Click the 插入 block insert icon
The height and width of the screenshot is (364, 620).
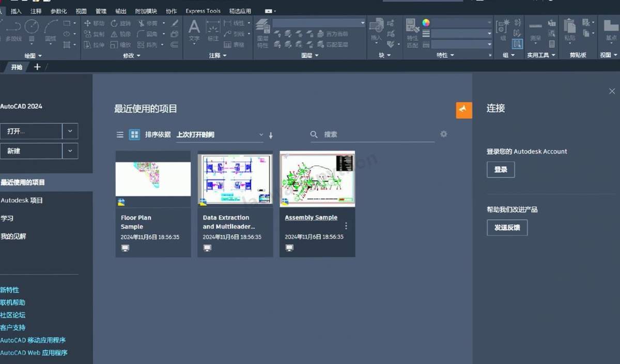(x=376, y=30)
